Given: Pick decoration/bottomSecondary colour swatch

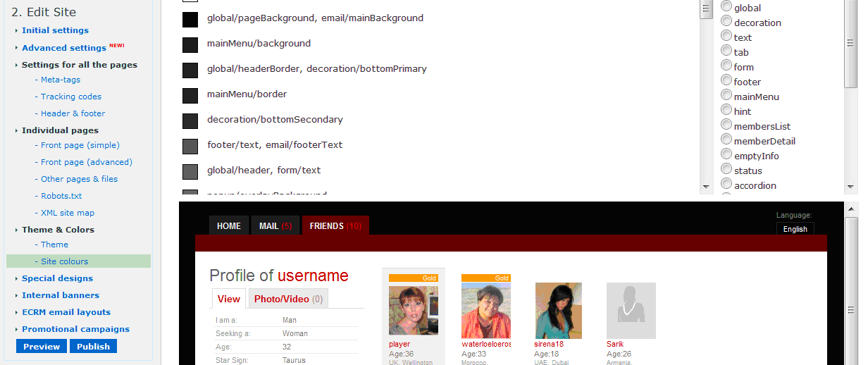Looking at the screenshot, I should 190,121.
